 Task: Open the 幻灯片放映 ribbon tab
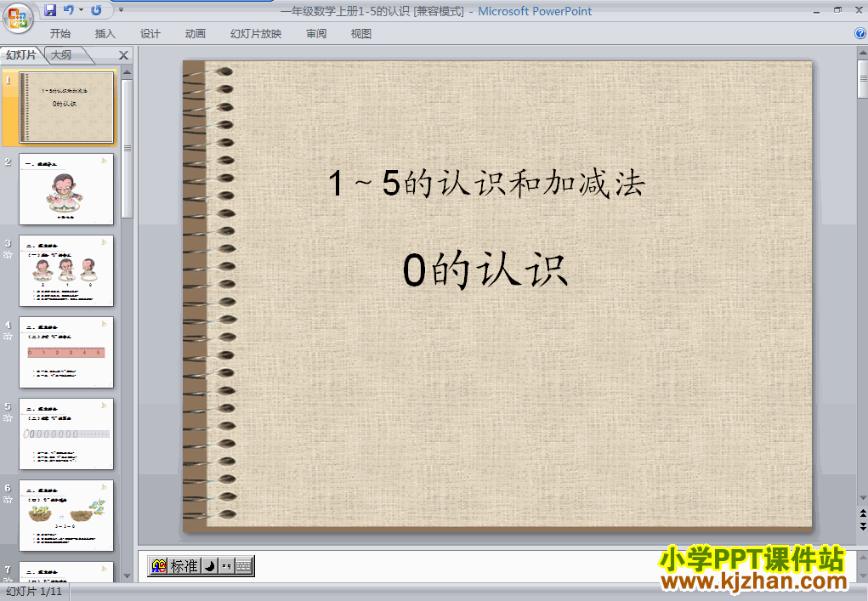(256, 34)
